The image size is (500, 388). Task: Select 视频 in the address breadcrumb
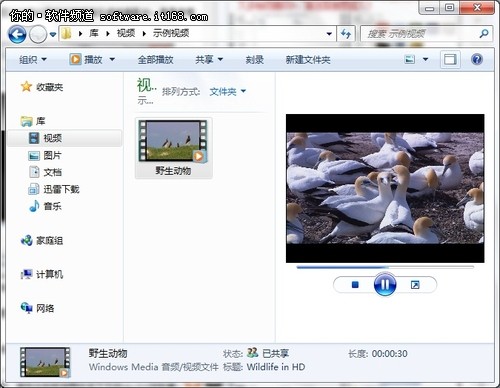pos(126,33)
